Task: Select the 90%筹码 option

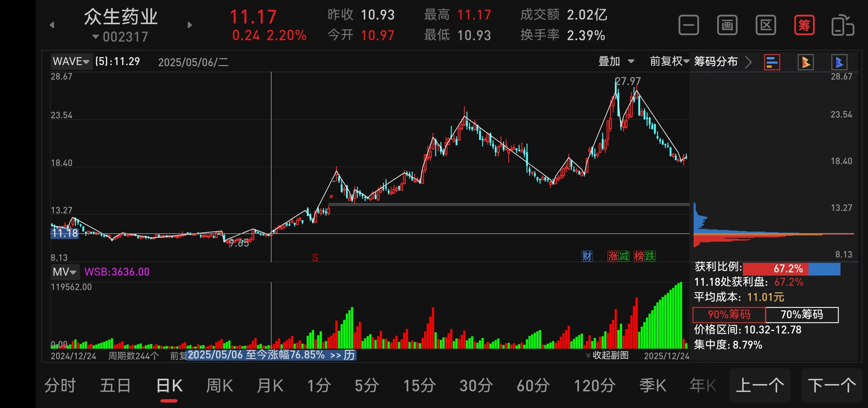Action: pos(729,315)
